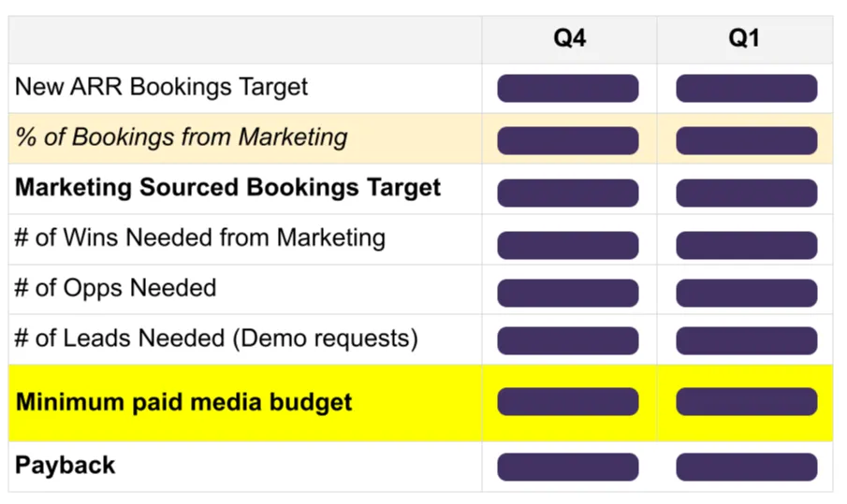
Task: Select Q4 cell of % of Bookings from Marketing
Action: point(568,141)
